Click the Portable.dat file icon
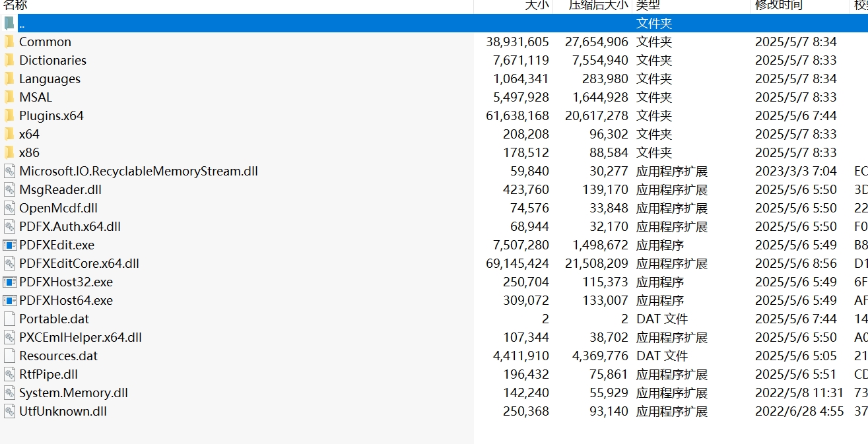 click(x=9, y=319)
